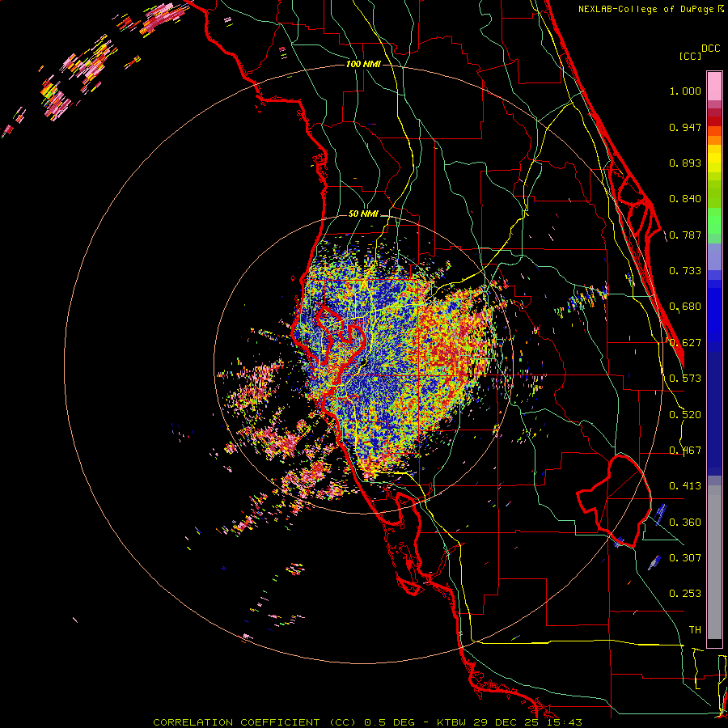This screenshot has height=728, width=728.
Task: Click the Correlation Coefficient KTBW caption
Action: pyautogui.click(x=367, y=722)
